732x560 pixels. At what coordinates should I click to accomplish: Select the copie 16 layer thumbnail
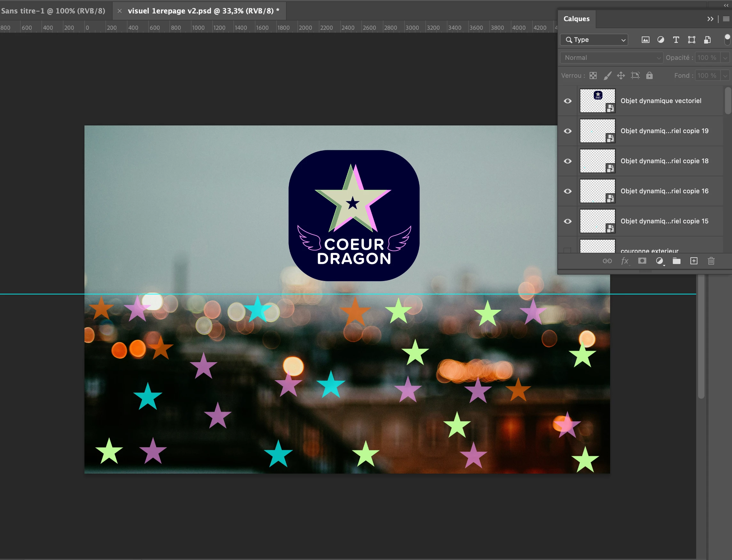tap(597, 191)
